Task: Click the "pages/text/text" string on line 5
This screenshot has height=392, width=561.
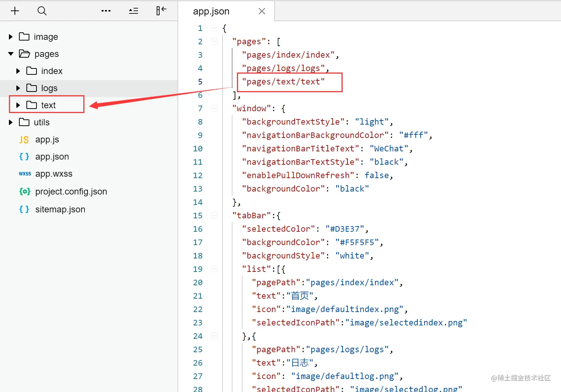Action: 283,81
